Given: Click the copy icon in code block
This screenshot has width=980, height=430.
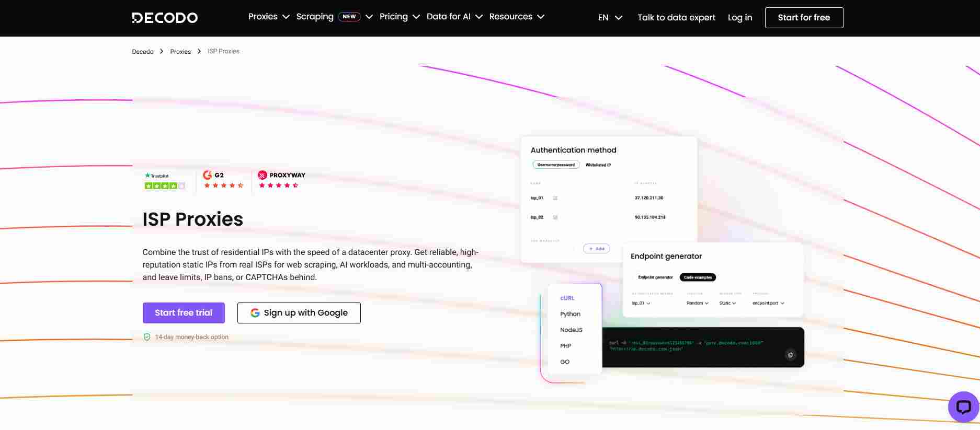Looking at the screenshot, I should click(790, 355).
